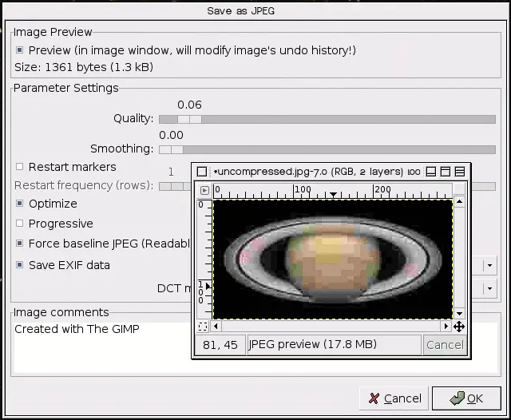Image resolution: width=511 pixels, height=420 pixels.
Task: Click the Quality value '0.06'
Action: (189, 105)
